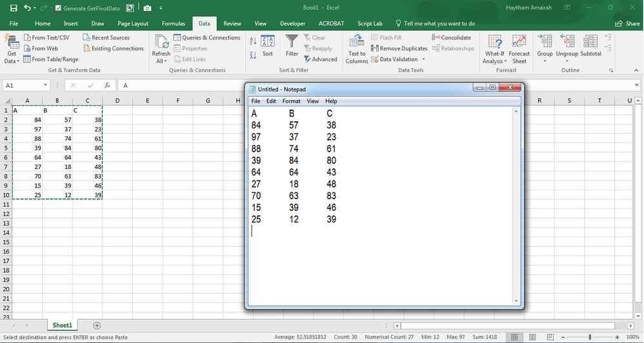
Task: Switch to the Formulas ribbon tab
Action: [173, 23]
